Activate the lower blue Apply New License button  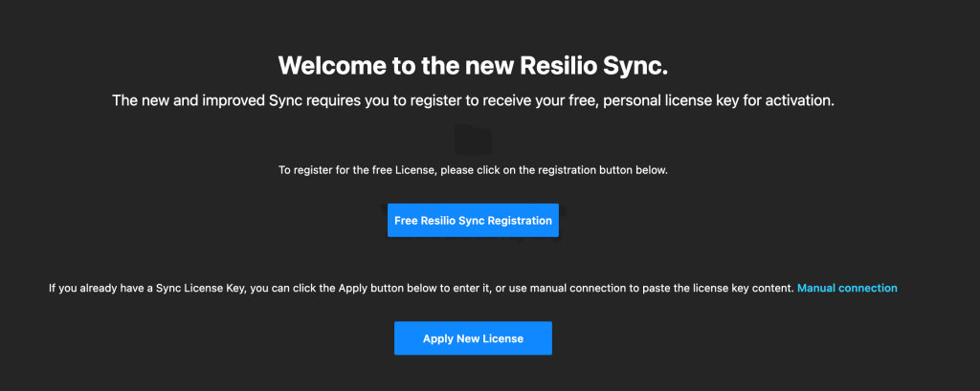(x=473, y=338)
